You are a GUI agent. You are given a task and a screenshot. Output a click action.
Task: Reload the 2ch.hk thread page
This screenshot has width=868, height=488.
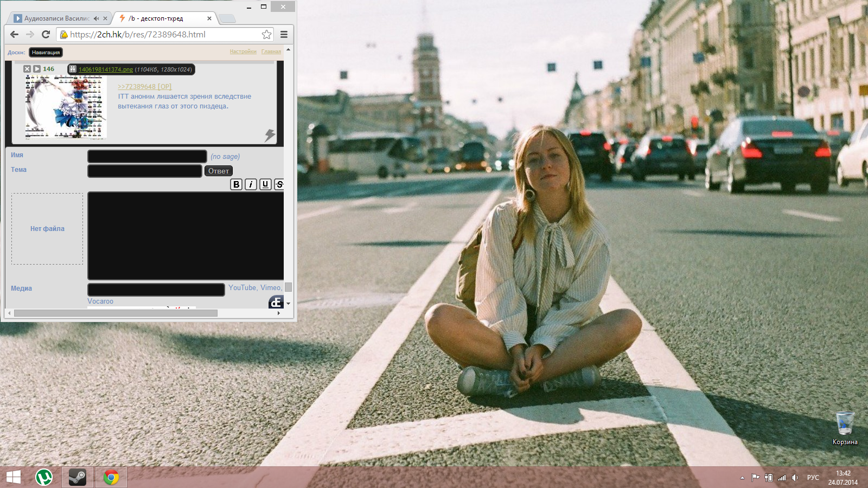tap(46, 35)
